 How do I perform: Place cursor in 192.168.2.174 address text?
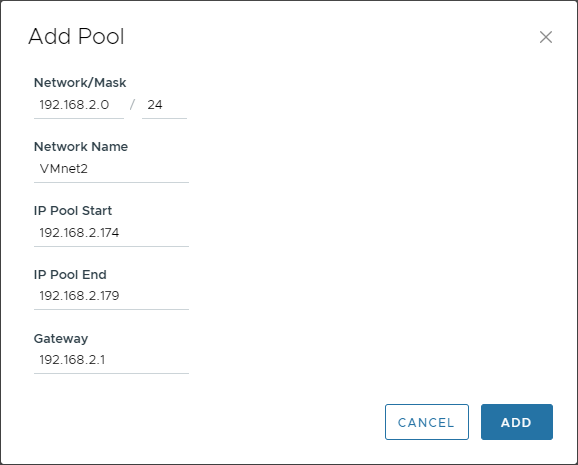coord(79,233)
